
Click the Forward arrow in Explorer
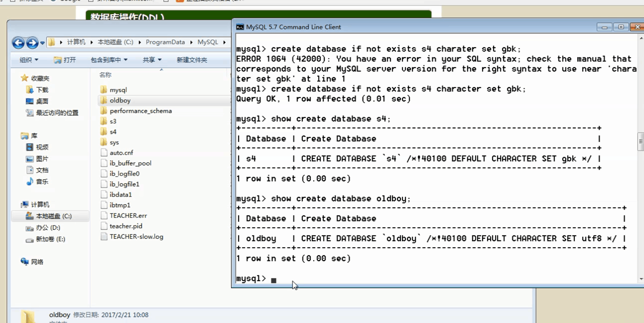pyautogui.click(x=32, y=43)
